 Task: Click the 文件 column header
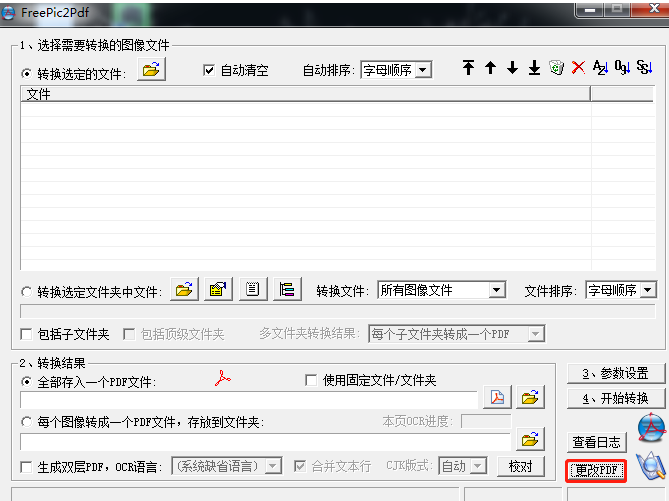coord(305,94)
